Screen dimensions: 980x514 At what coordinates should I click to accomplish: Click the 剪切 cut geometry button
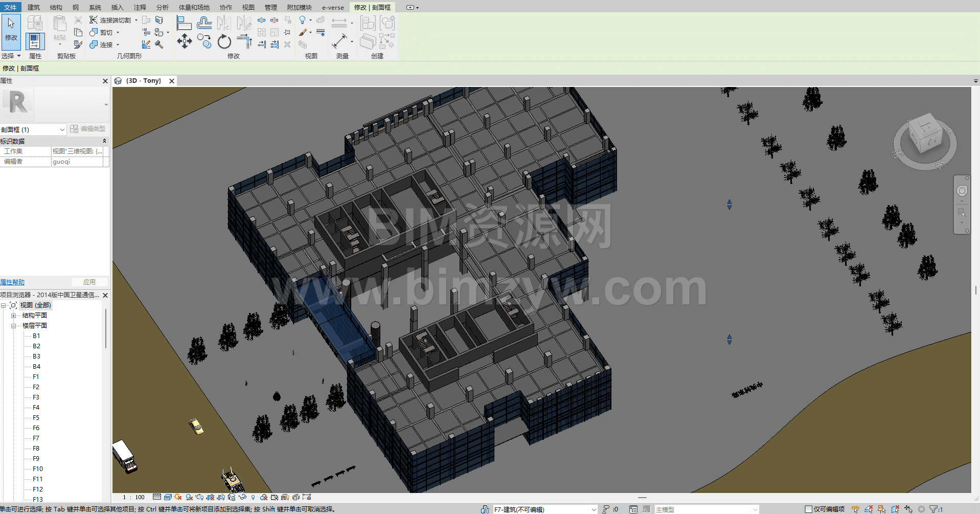click(101, 32)
